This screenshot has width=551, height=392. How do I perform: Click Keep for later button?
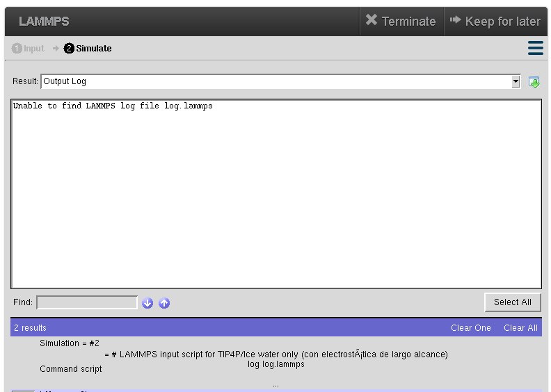click(495, 21)
